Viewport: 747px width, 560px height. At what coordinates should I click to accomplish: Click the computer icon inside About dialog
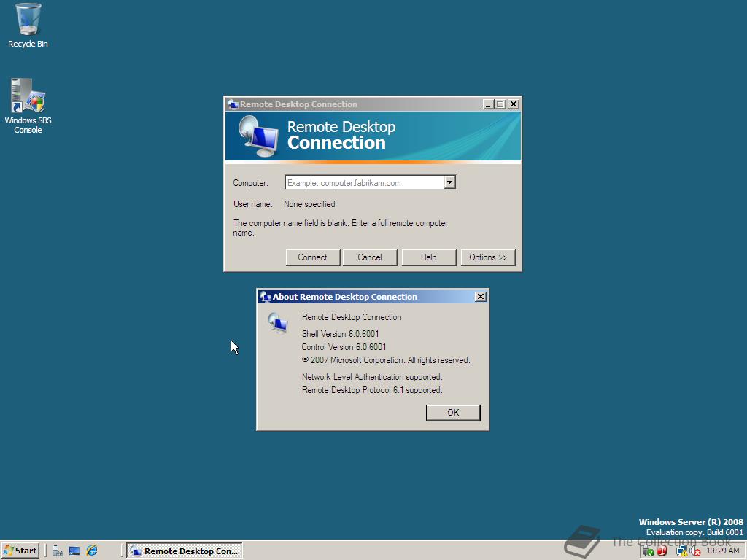[278, 323]
